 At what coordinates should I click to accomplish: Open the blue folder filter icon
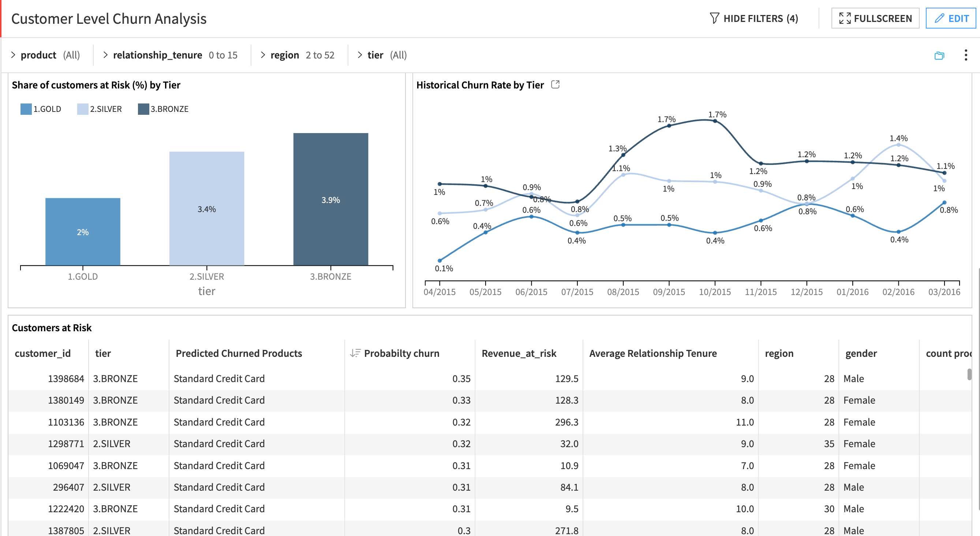tap(939, 56)
